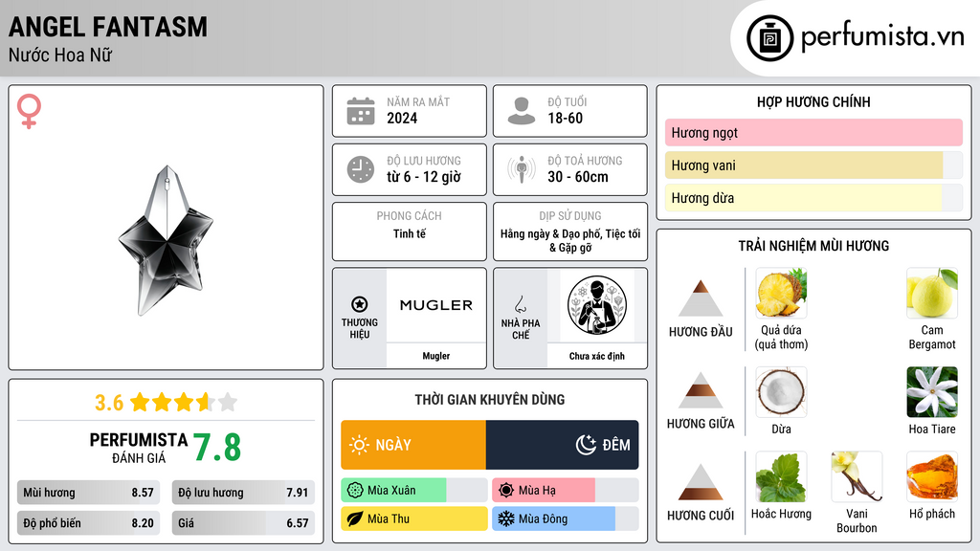Click the pink female gender symbol
The height and width of the screenshot is (551, 980).
[x=29, y=111]
